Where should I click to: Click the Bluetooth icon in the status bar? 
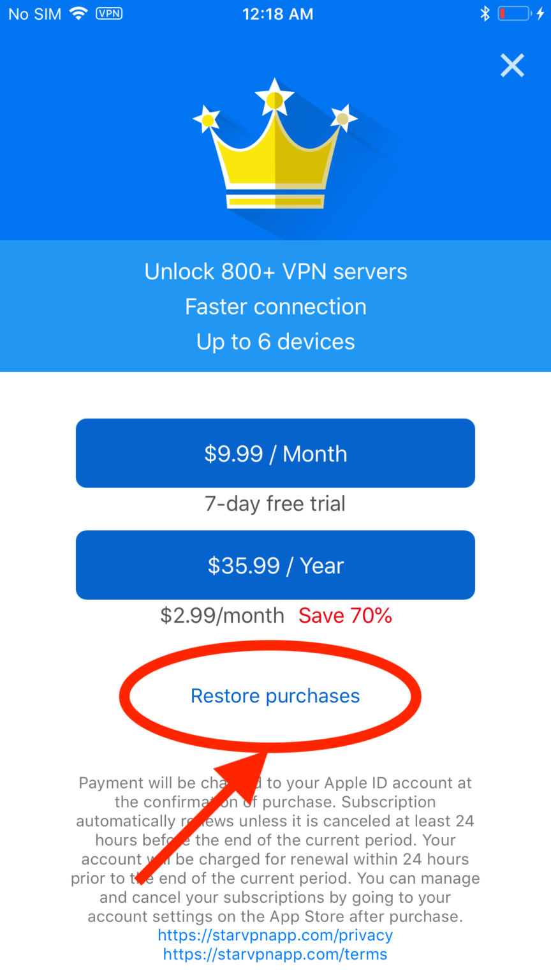(485, 13)
